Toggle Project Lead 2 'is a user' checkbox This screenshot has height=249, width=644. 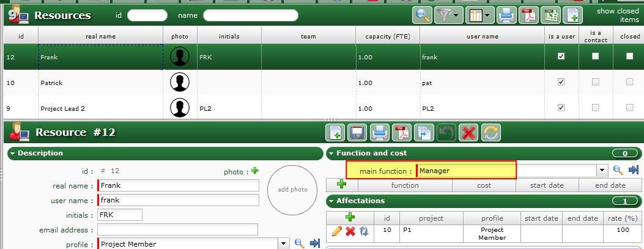[x=561, y=108]
